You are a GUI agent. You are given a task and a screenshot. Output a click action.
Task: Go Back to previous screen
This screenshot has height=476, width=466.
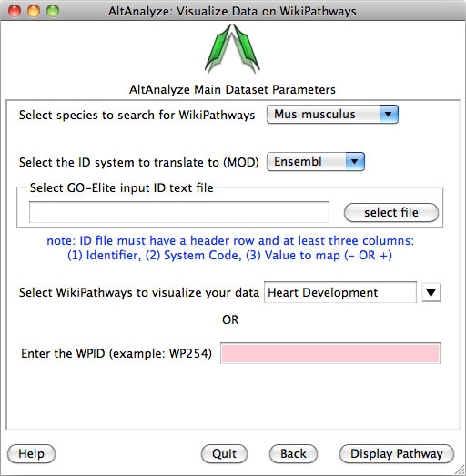pyautogui.click(x=293, y=454)
